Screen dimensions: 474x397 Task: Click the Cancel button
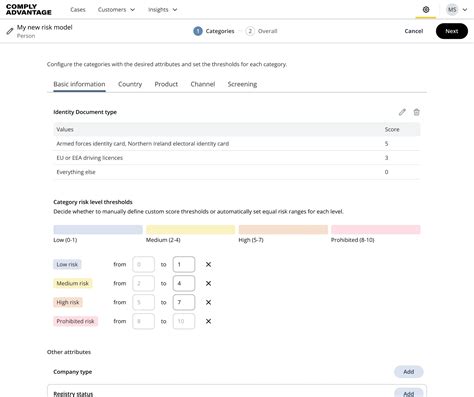coord(414,31)
